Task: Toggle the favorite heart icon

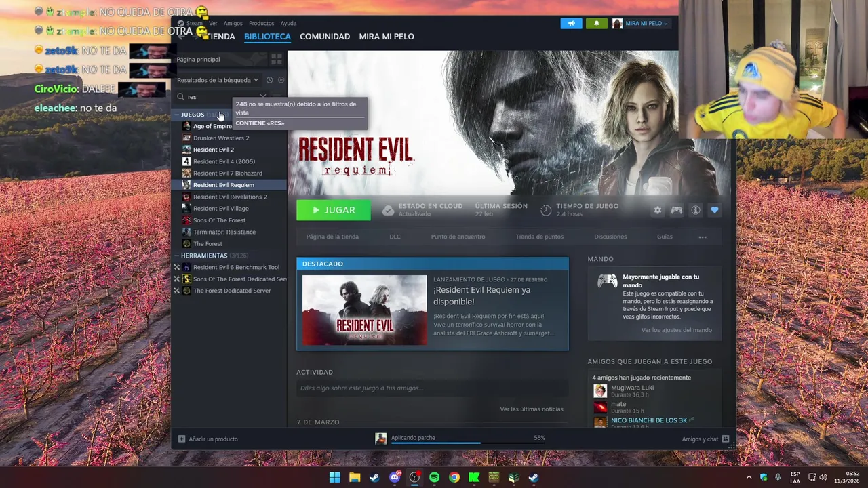Action: click(714, 210)
